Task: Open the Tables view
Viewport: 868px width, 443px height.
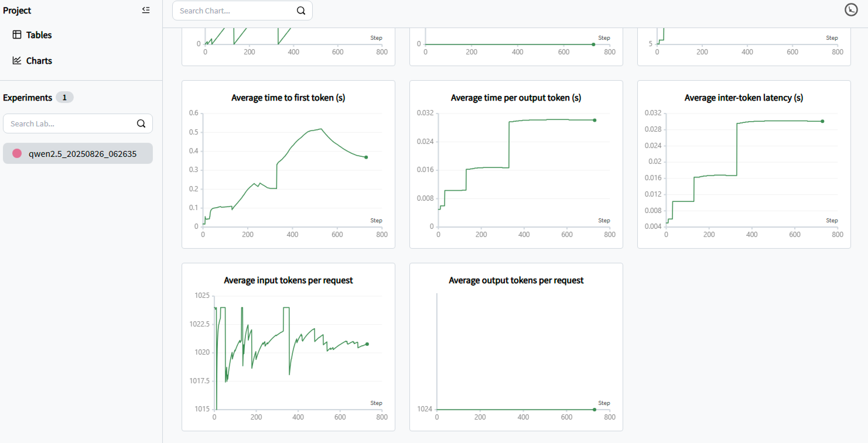Action: pyautogui.click(x=39, y=35)
